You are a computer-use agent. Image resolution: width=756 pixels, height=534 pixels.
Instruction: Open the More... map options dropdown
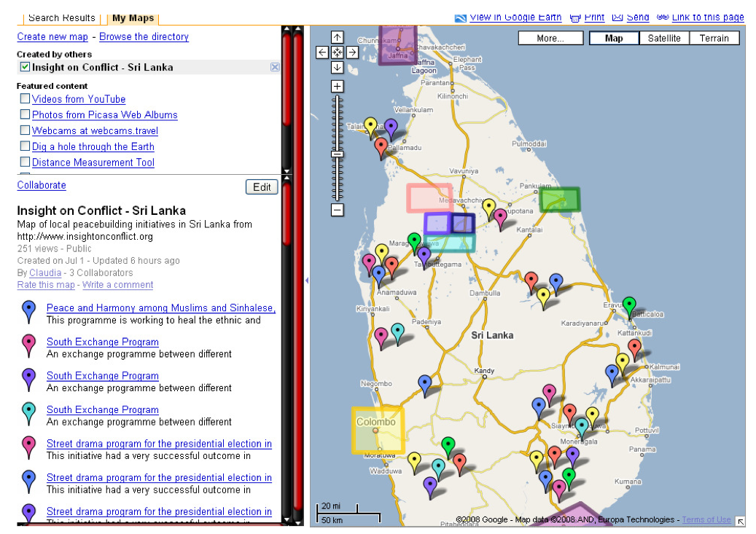[550, 39]
